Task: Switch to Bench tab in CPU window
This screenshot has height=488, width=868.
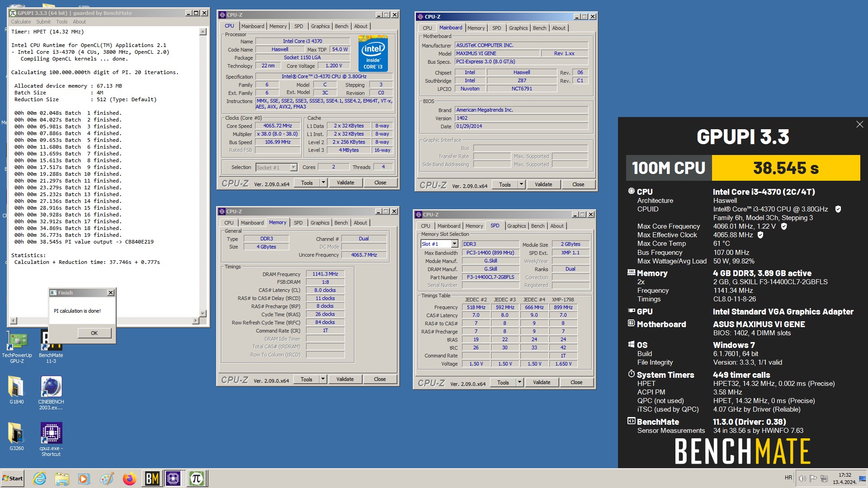Action: [x=341, y=26]
